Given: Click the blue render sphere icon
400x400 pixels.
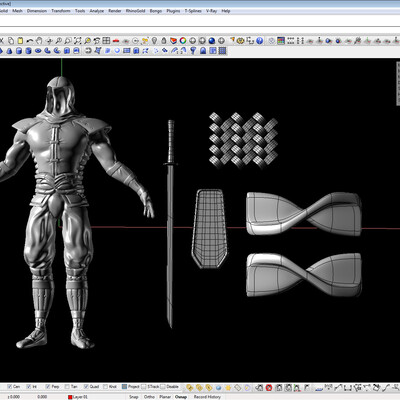Looking at the screenshot, I should [x=212, y=41].
